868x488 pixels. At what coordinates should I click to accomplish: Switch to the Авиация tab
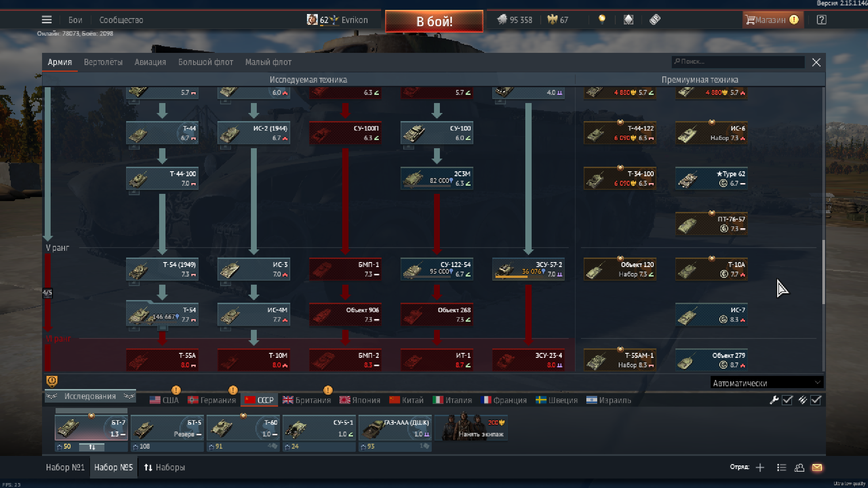click(x=150, y=62)
